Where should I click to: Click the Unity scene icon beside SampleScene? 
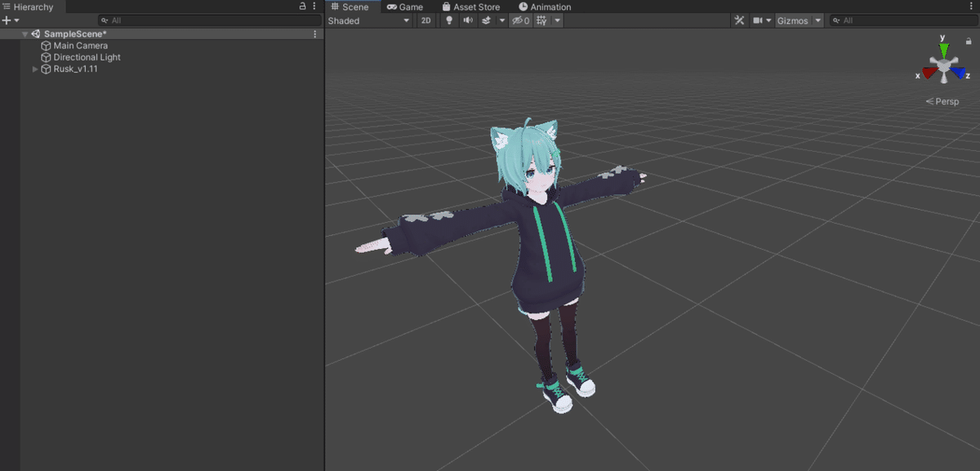(36, 34)
